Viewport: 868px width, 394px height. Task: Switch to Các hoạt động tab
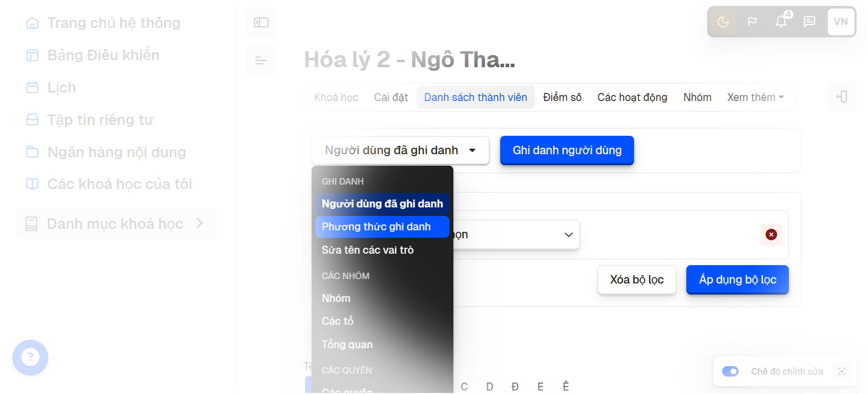click(632, 98)
